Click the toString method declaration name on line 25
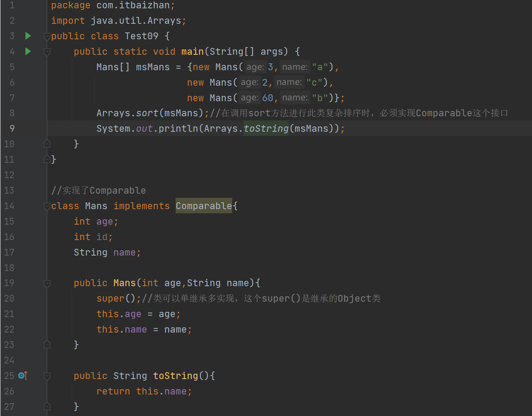 176,376
